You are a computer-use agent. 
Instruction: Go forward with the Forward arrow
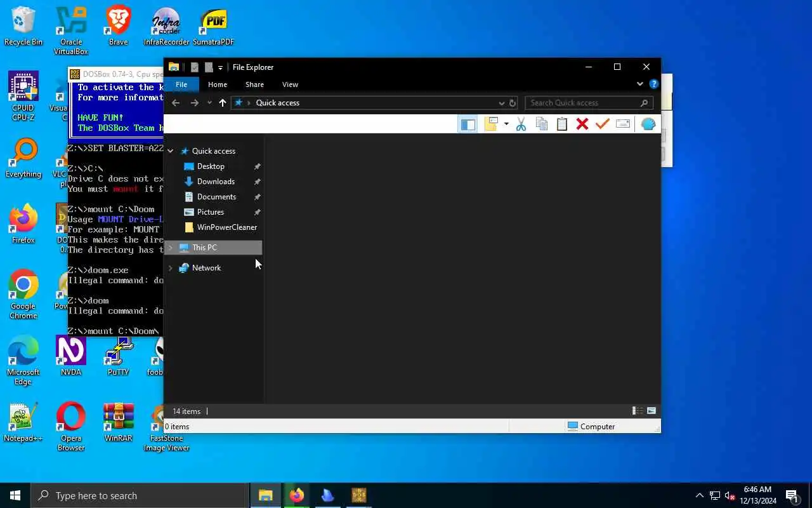195,103
